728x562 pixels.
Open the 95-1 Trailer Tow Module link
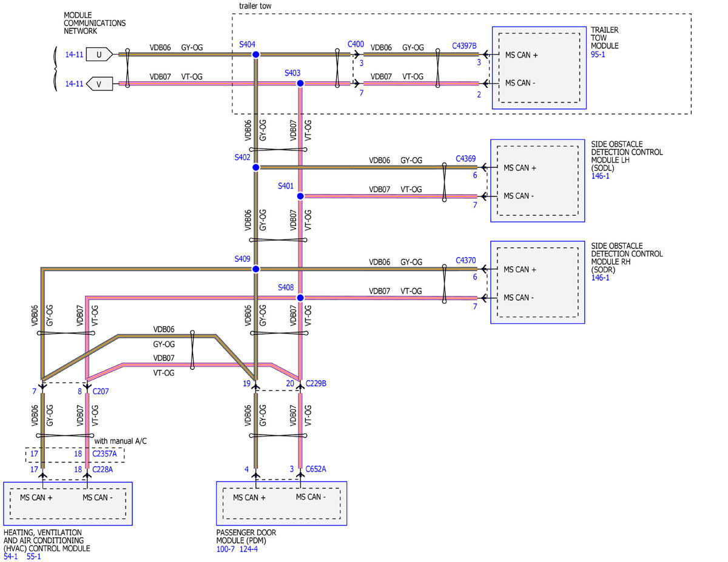click(x=598, y=54)
